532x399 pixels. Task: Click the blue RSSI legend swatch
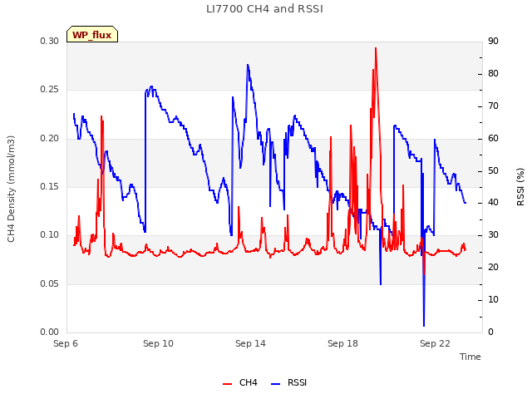click(275, 384)
